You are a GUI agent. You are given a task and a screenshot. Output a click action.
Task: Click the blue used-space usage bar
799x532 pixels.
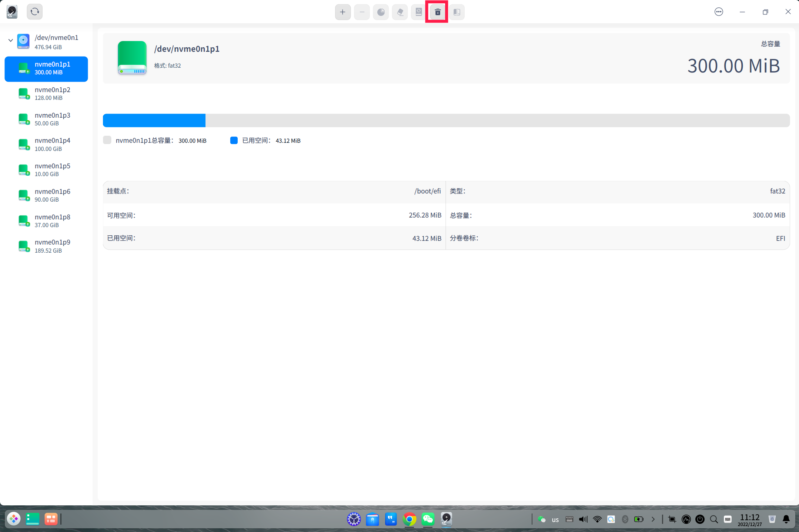(154, 121)
